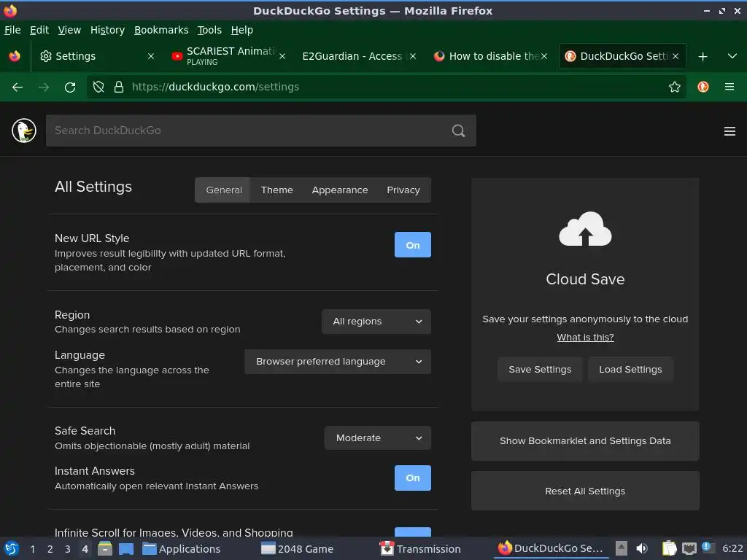This screenshot has width=747, height=560.
Task: Click the DuckDuckGo duck logo
Action: [24, 131]
